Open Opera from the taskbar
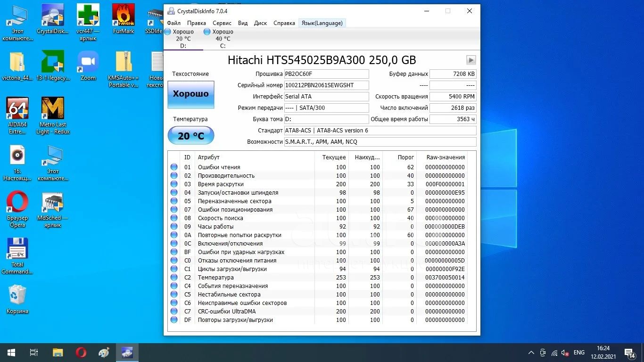Image resolution: width=644 pixels, height=362 pixels. point(81,353)
